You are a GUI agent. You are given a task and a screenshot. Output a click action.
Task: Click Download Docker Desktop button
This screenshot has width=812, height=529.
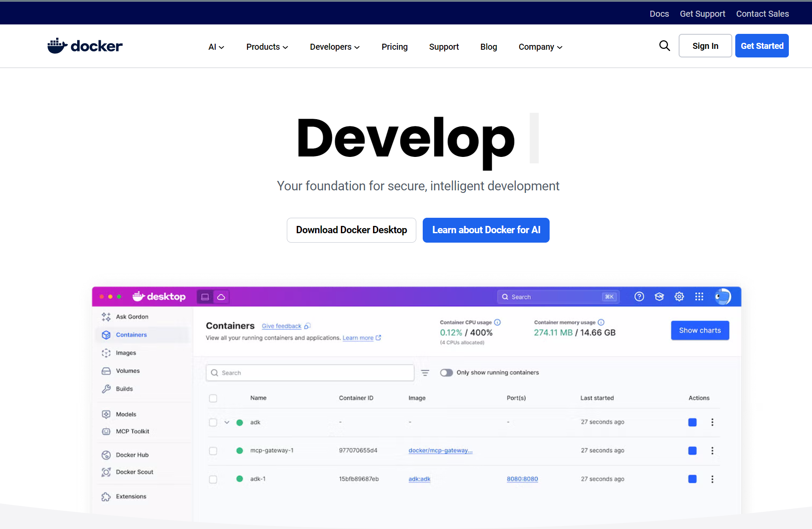point(351,230)
